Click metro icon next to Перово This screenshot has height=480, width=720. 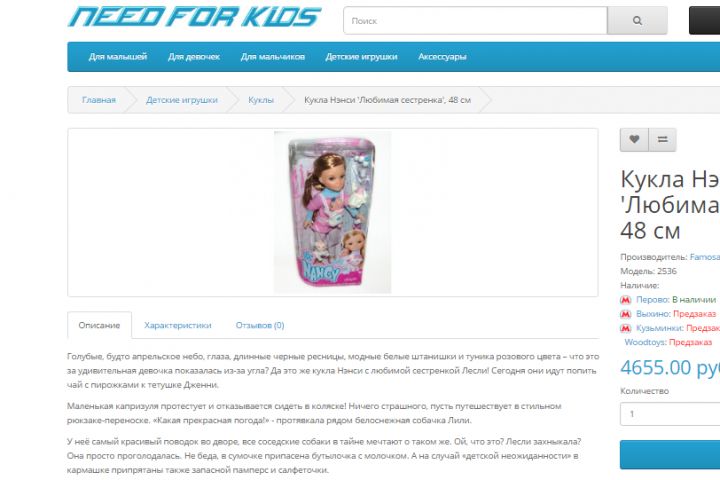(x=625, y=300)
